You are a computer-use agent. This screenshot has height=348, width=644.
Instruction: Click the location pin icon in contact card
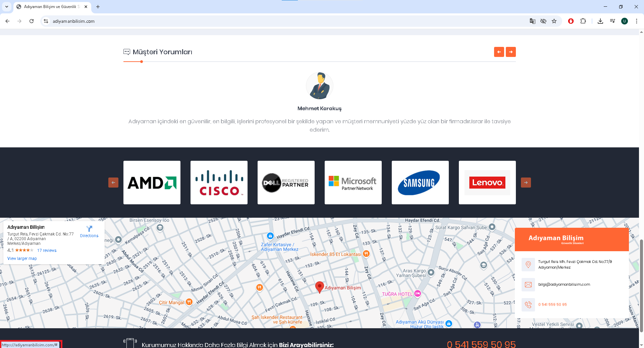tap(528, 265)
